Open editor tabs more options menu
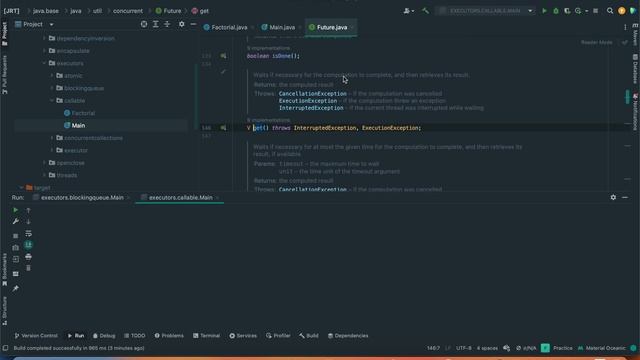The height and width of the screenshot is (360, 640). 625,27
